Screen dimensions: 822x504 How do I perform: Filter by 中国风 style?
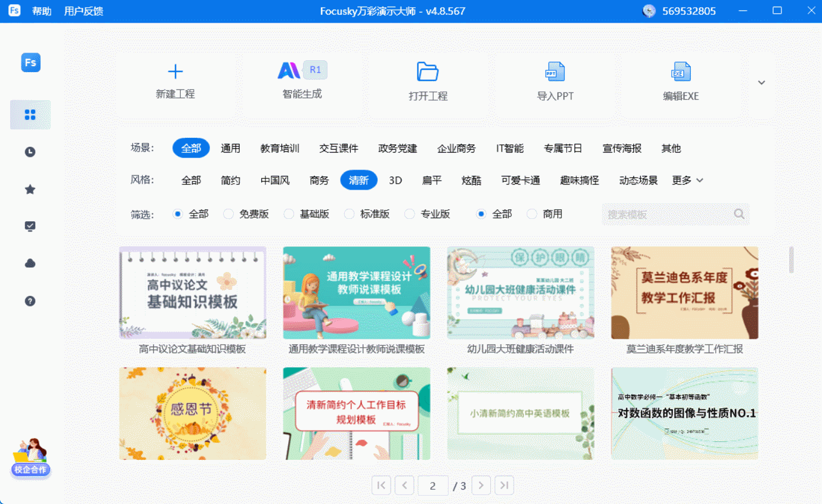pyautogui.click(x=275, y=180)
